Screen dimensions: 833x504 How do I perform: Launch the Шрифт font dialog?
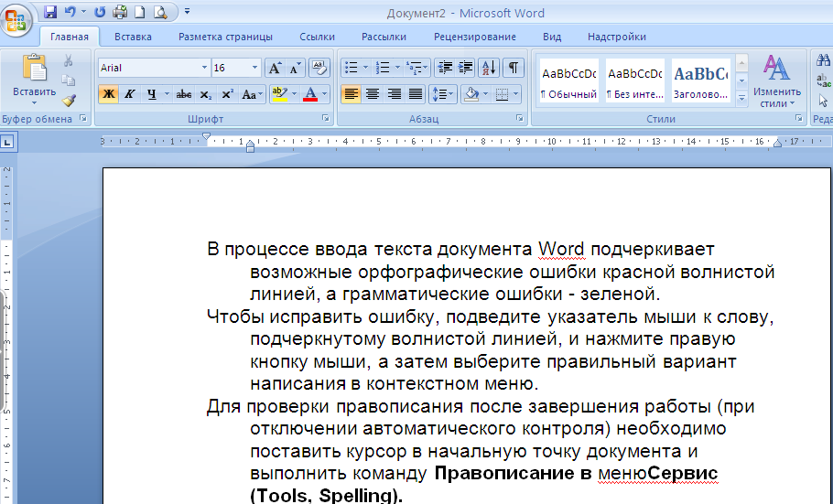coord(326,118)
